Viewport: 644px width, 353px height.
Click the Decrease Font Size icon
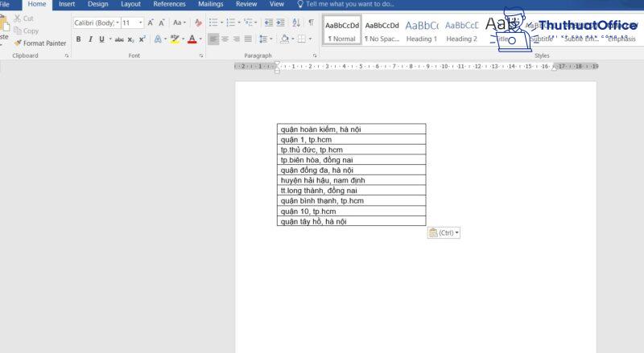tap(162, 23)
